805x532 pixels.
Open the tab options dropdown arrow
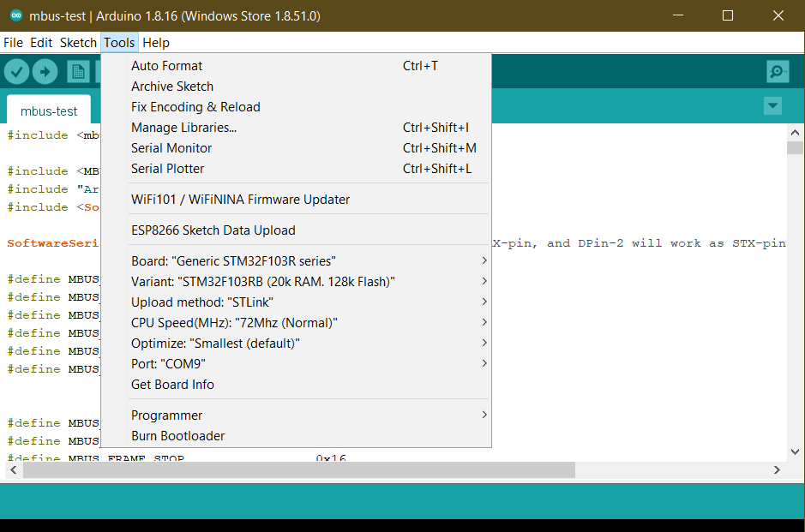coord(772,106)
